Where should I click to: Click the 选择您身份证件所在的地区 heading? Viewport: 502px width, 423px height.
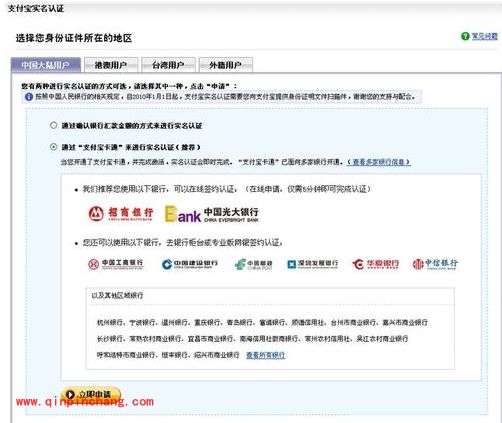74,38
